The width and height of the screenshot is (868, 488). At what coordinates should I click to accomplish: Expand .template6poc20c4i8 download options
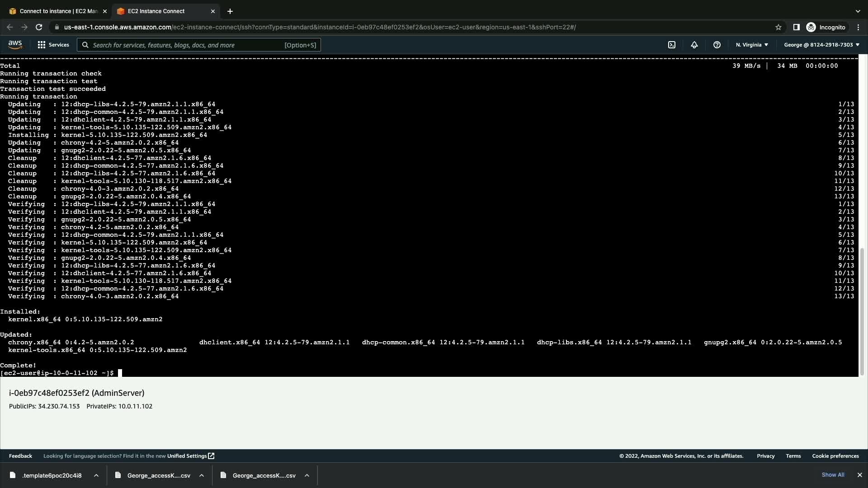[96, 475]
